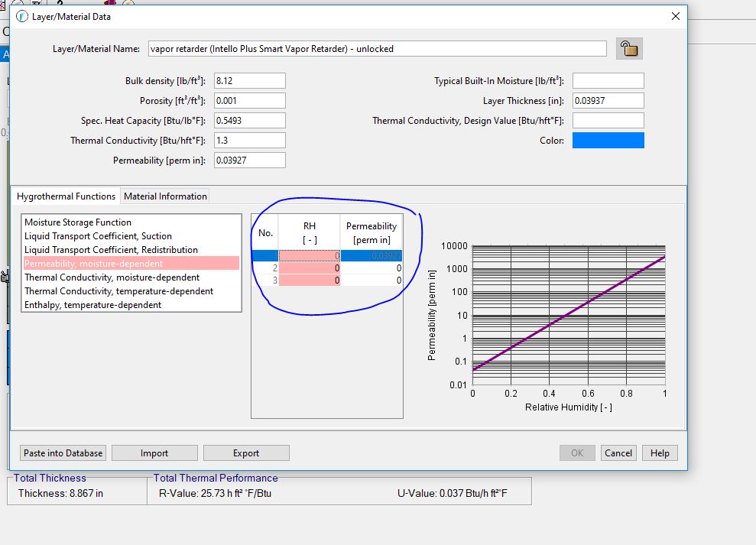Click the Layer/Material Name text field
The image size is (756, 545).
[x=378, y=49]
